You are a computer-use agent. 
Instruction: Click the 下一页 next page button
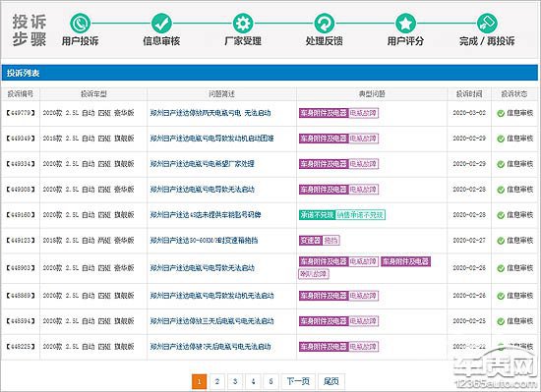(298, 381)
